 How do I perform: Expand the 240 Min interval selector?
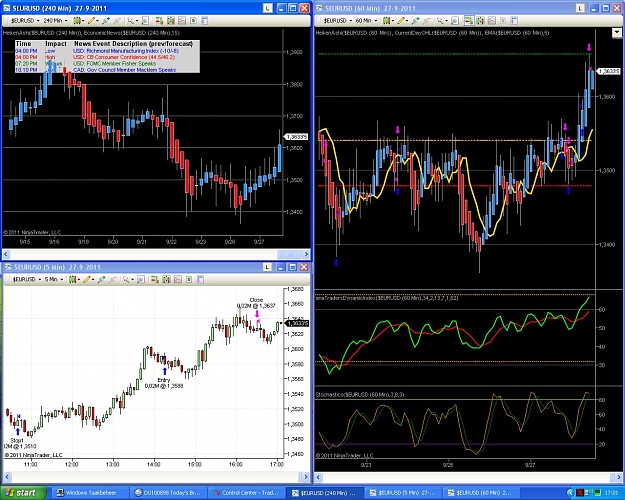point(55,20)
